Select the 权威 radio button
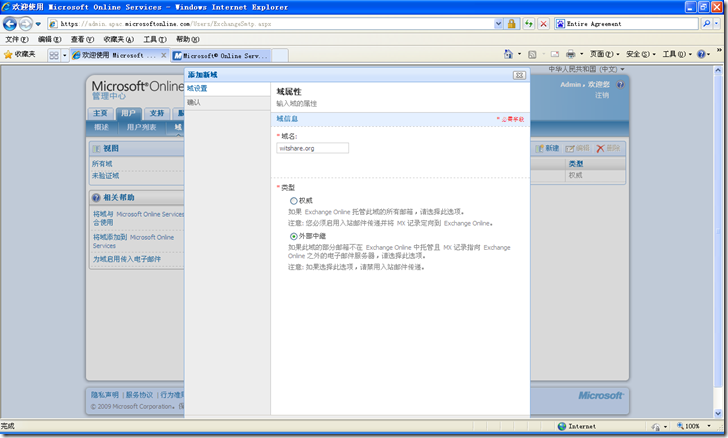728x438 pixels. pos(293,201)
